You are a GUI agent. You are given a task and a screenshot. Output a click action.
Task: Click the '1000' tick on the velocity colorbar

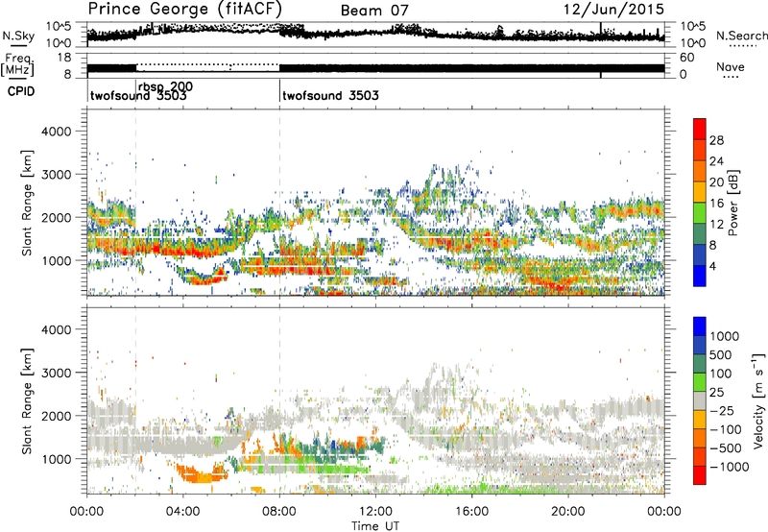click(725, 336)
